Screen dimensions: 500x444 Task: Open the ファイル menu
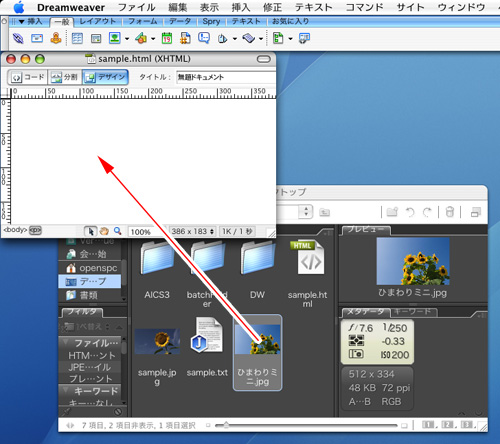137,7
